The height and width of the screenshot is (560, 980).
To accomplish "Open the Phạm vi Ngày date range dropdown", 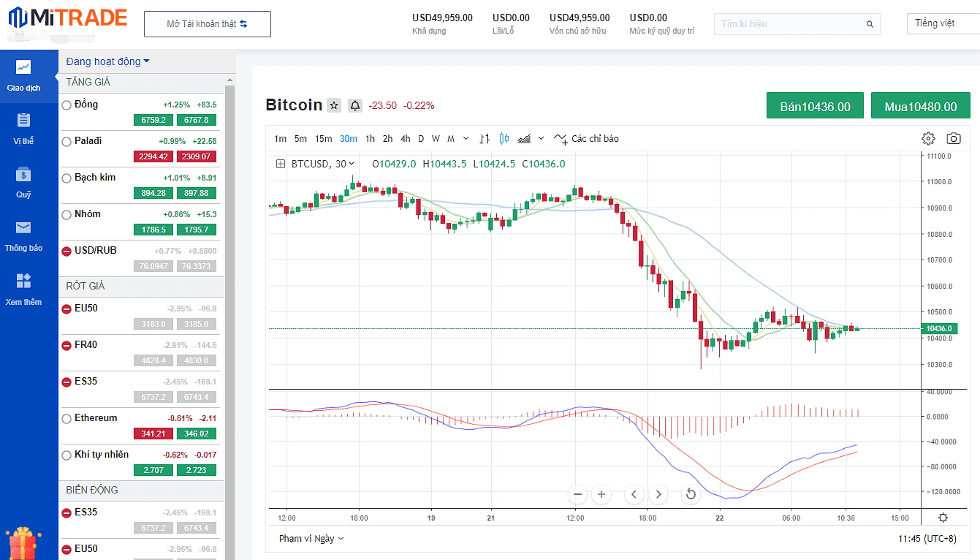I will pyautogui.click(x=311, y=538).
